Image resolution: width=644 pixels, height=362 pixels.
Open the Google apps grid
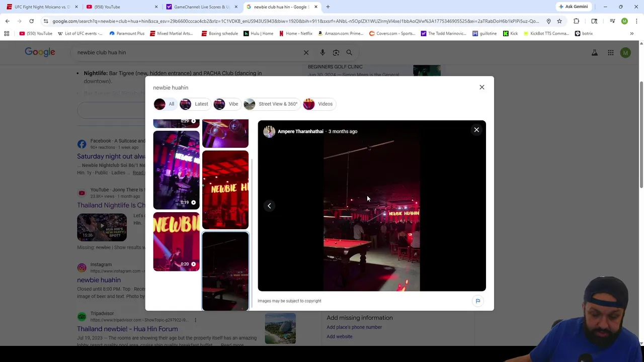coord(610,52)
